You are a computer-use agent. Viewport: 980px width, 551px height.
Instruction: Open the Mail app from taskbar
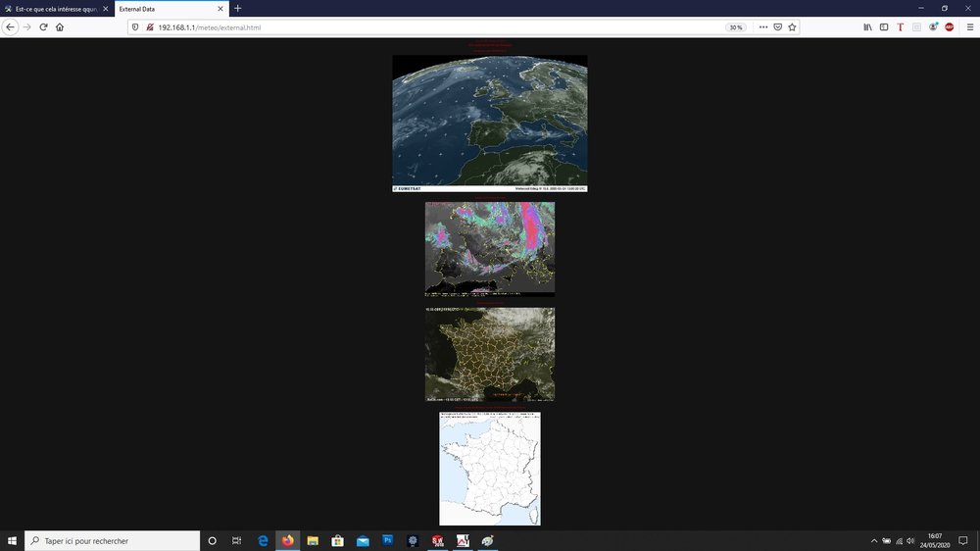[363, 540]
